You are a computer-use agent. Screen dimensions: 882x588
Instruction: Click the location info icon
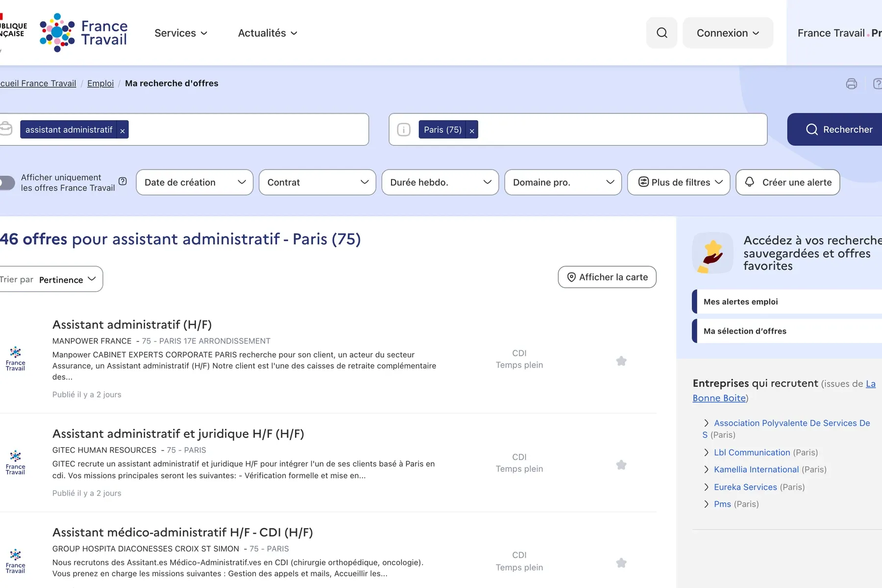coord(404,130)
